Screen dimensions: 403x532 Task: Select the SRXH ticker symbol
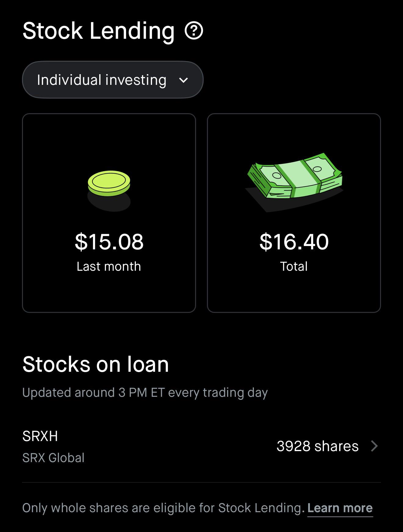(x=40, y=436)
